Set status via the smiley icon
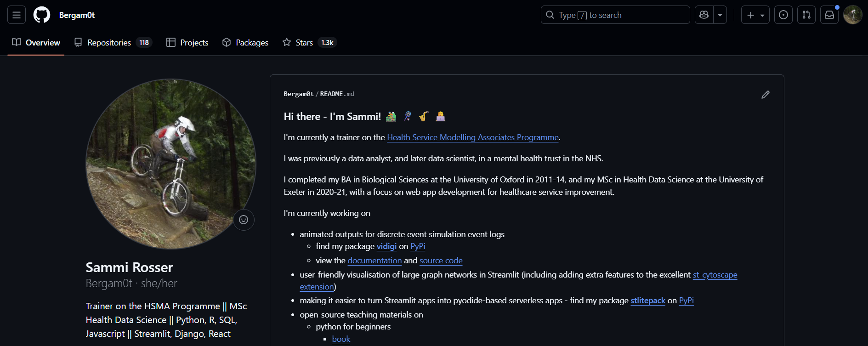The height and width of the screenshot is (346, 868). (244, 220)
